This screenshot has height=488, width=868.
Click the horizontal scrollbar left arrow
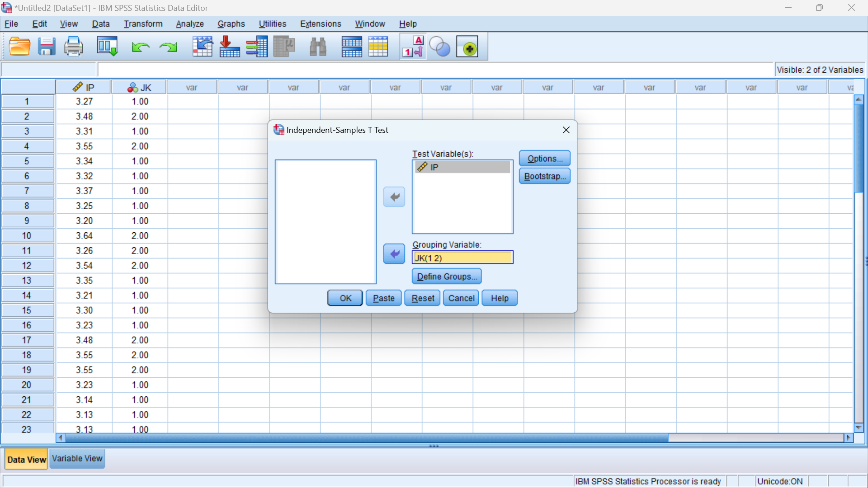60,437
